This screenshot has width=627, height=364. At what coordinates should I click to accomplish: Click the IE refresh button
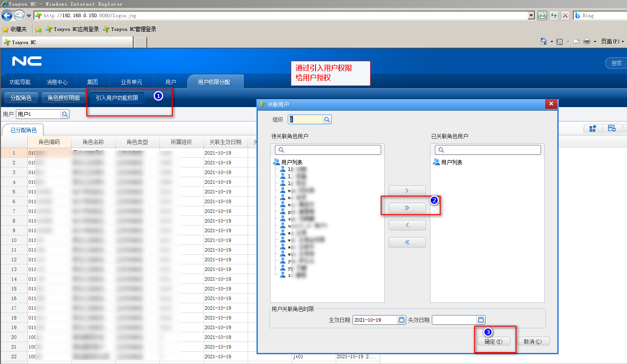(554, 15)
